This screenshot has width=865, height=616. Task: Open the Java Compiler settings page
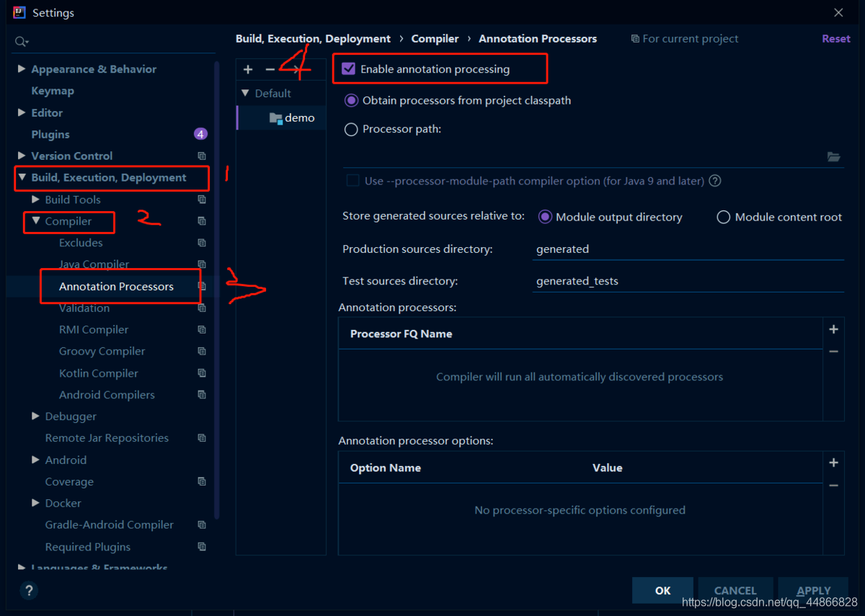94,264
